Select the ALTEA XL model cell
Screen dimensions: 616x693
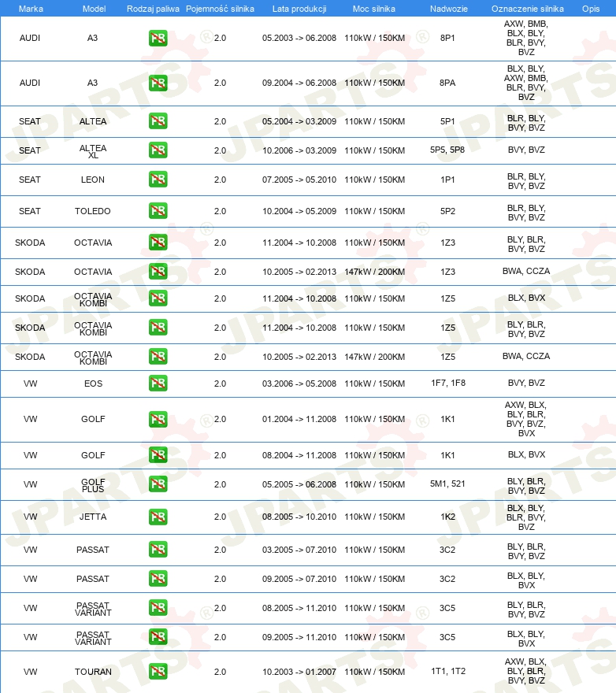(93, 151)
